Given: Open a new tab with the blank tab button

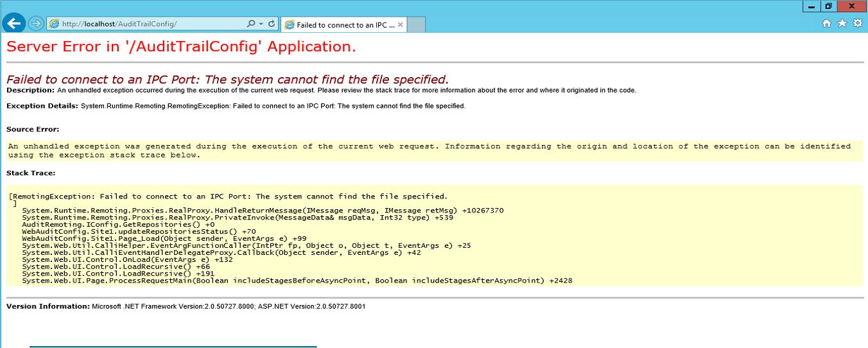Looking at the screenshot, I should [417, 25].
